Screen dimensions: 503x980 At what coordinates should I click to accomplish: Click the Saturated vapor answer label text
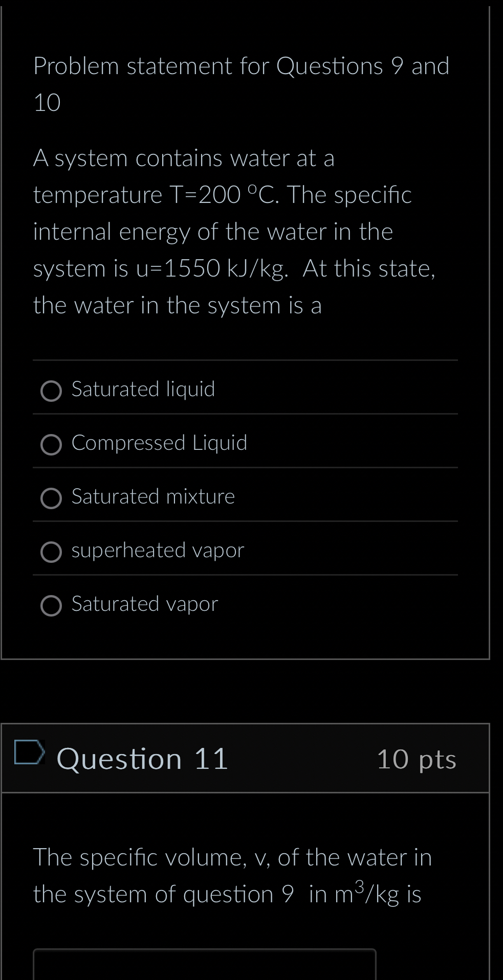coord(145,604)
